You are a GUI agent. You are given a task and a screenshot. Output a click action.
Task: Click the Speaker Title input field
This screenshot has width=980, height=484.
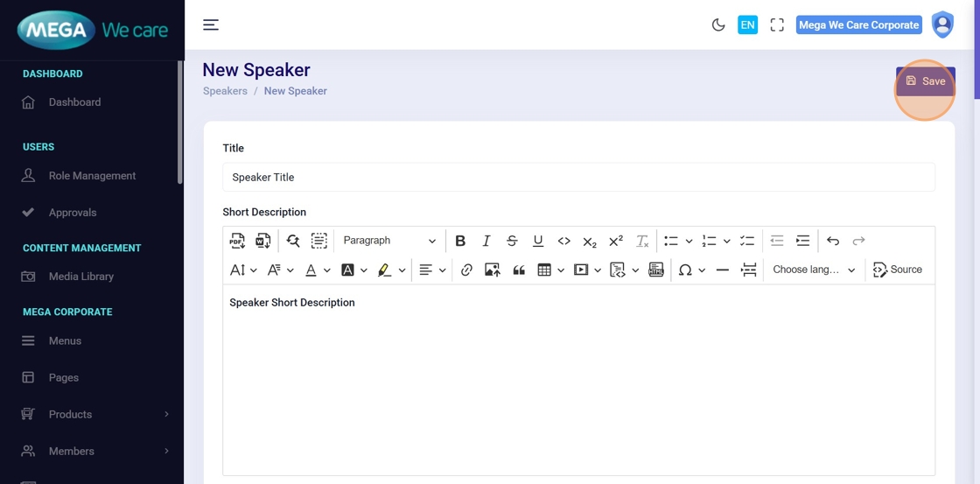click(x=578, y=177)
